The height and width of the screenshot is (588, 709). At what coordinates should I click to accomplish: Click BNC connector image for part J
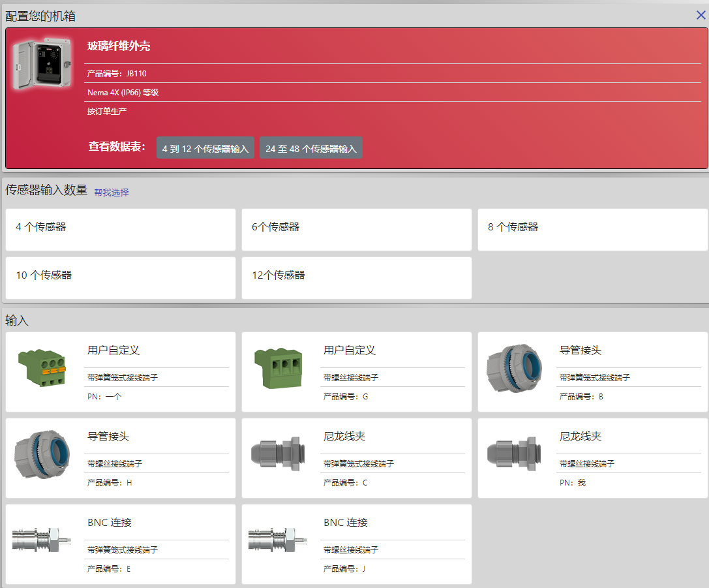point(278,540)
